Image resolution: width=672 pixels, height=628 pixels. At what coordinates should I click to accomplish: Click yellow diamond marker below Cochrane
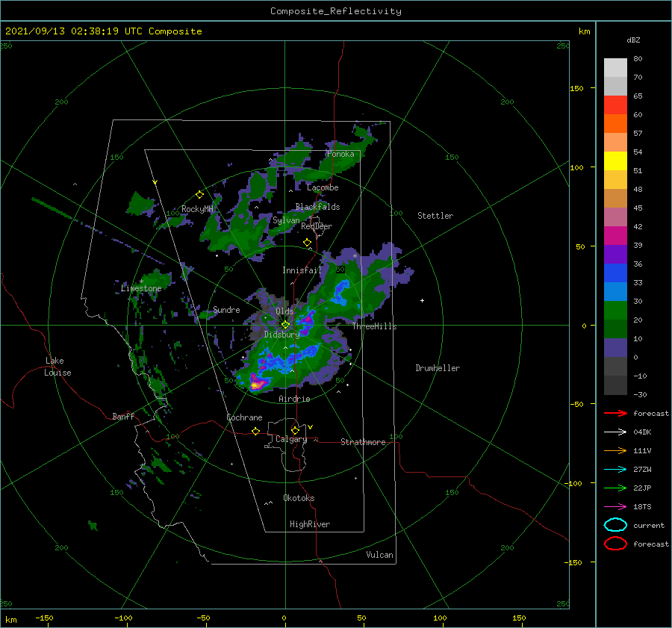pos(255,431)
